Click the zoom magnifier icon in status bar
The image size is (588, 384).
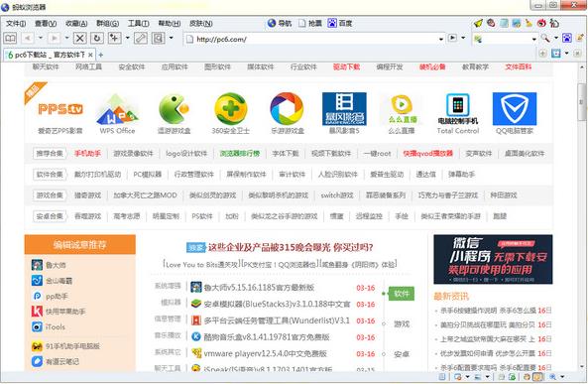pos(552,377)
